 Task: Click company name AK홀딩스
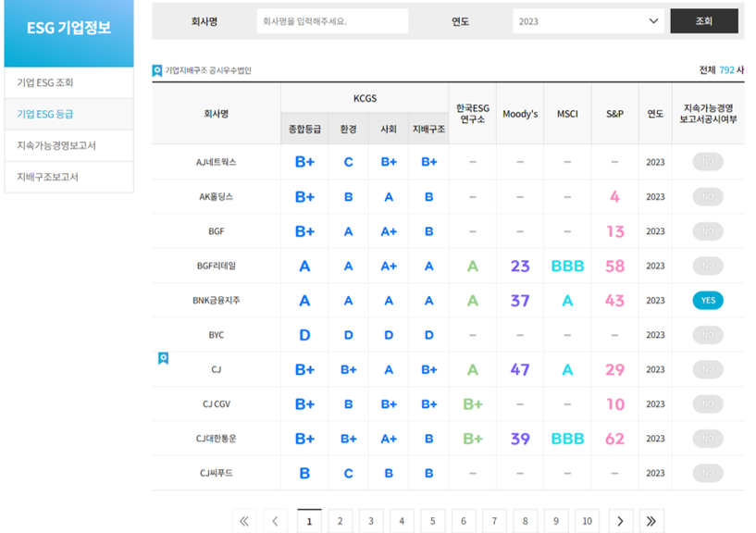[216, 197]
